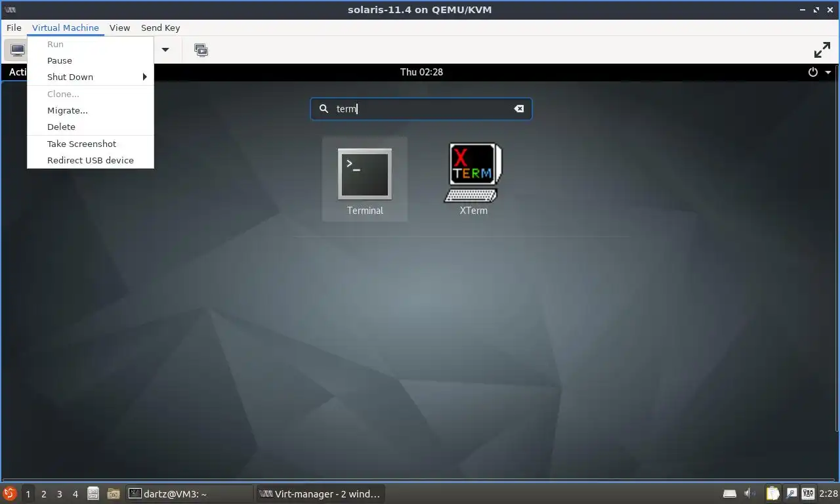Switch to workspace 3 in the pager
This screenshot has height=504, width=840.
pos(60,493)
